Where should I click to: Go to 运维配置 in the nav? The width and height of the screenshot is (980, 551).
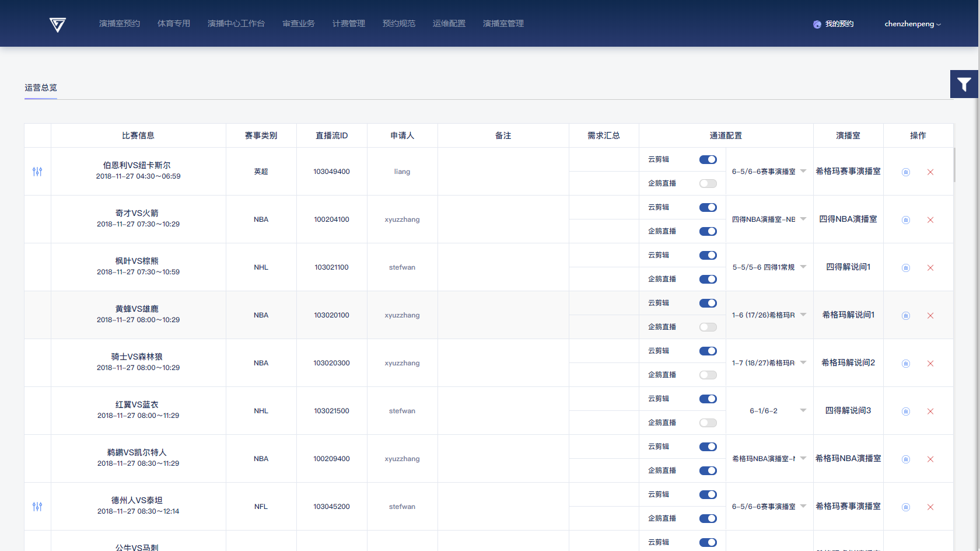coord(449,23)
